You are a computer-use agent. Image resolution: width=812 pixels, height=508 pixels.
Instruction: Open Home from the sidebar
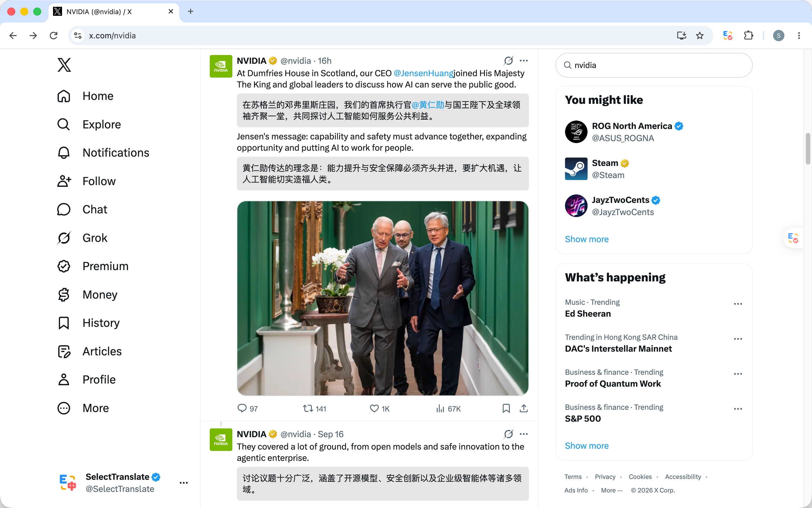(85, 96)
